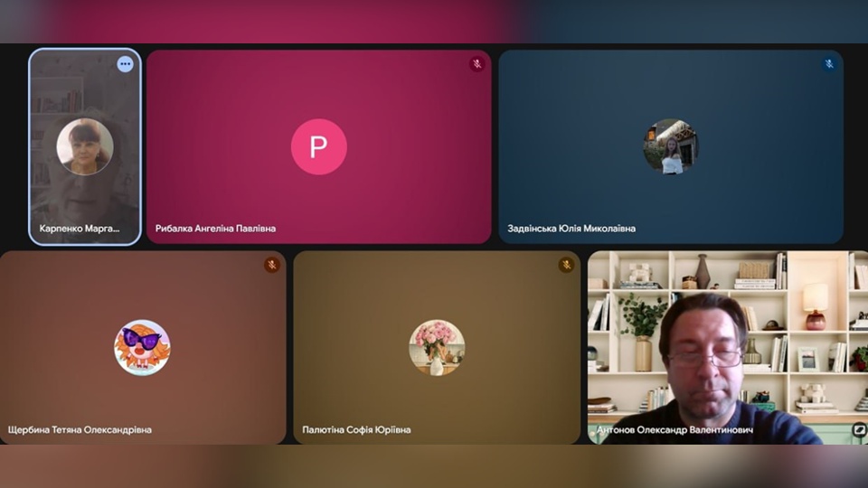Click the pink 'P' avatar circle

point(318,146)
